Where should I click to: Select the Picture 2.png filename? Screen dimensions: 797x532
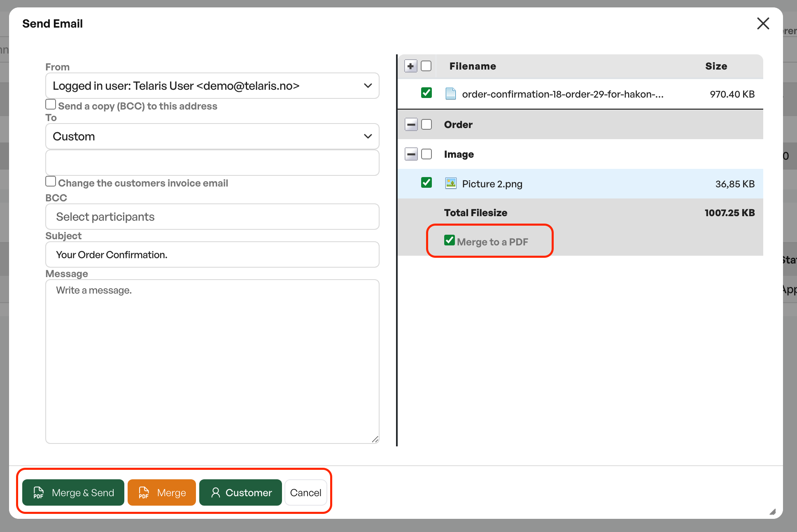tap(492, 184)
